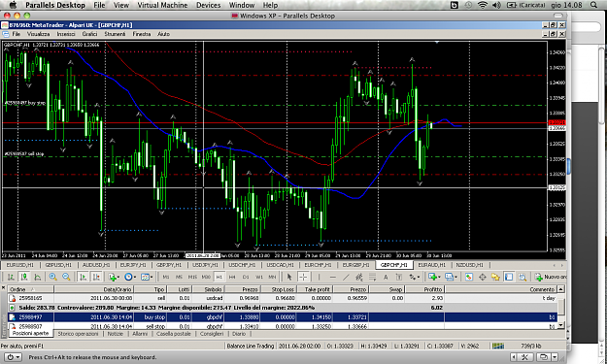Select order 25958165 usdcad row
The image size is (607, 364).
click(x=283, y=298)
